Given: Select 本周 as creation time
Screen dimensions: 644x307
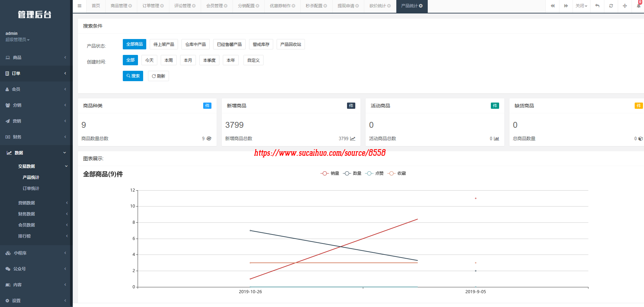Looking at the screenshot, I should click(x=169, y=60).
